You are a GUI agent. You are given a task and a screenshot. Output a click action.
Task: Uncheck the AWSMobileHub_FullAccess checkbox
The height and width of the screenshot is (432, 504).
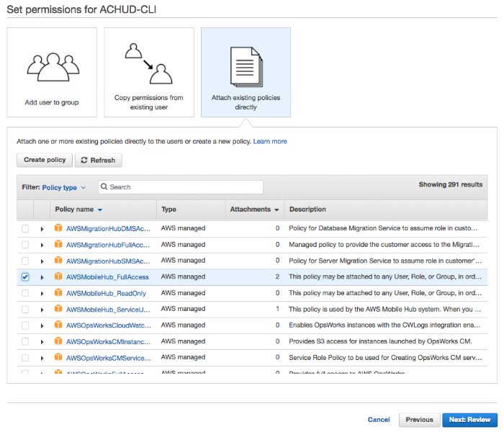point(25,277)
